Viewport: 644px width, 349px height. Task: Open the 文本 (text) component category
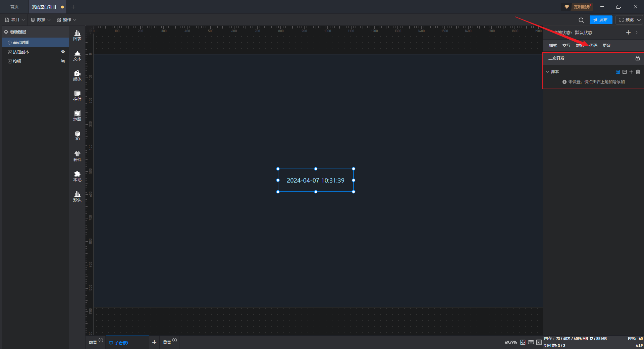click(77, 55)
